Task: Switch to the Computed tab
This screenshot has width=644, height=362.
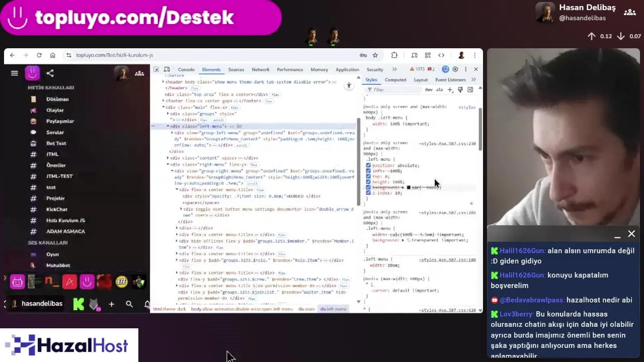Action: 395,80
